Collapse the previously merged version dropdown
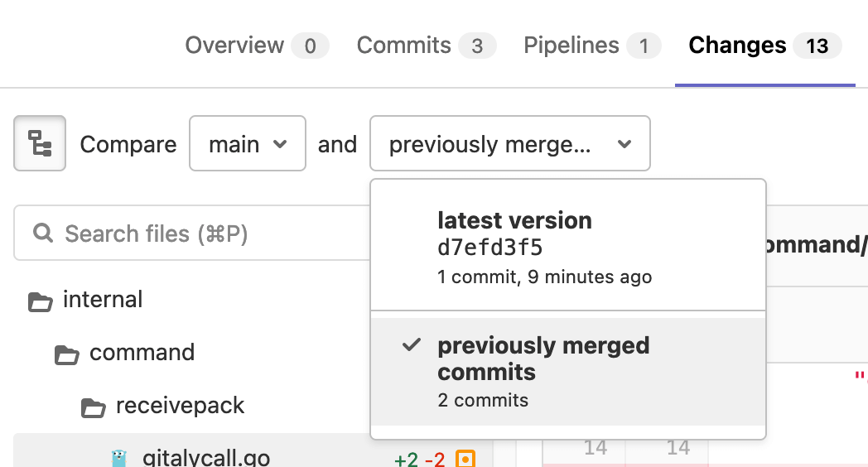 pos(509,144)
